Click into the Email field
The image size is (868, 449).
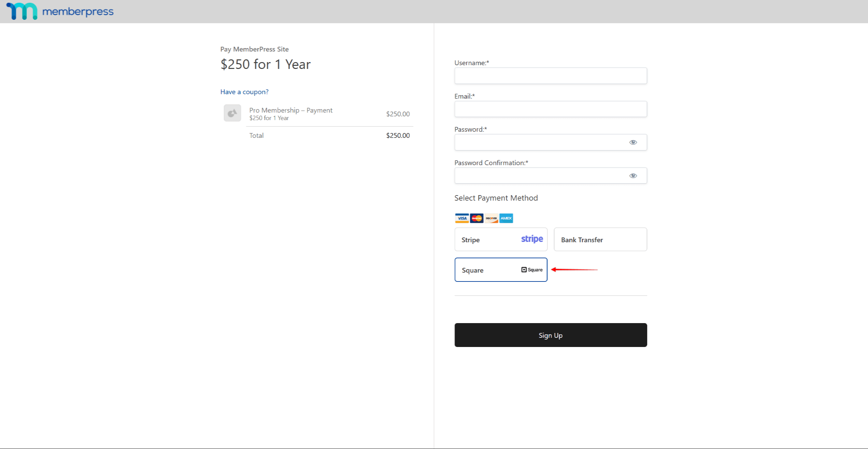click(x=550, y=109)
